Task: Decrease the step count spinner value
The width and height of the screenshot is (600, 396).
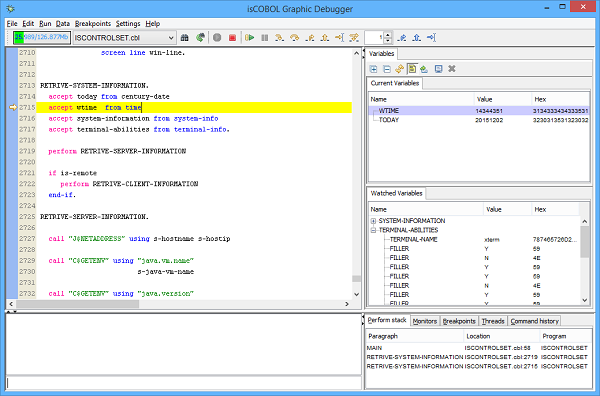Action: pos(388,41)
